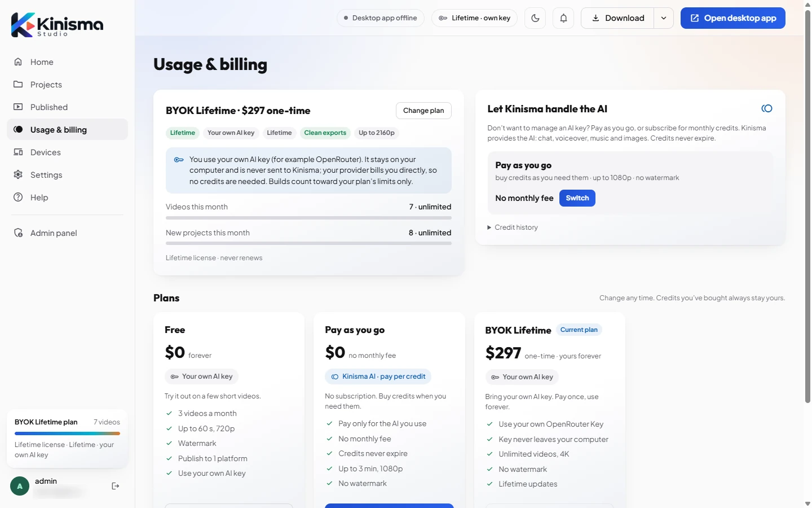Viewport: 812px width, 508px height.
Task: Expand the Credit history disclosure
Action: click(513, 227)
